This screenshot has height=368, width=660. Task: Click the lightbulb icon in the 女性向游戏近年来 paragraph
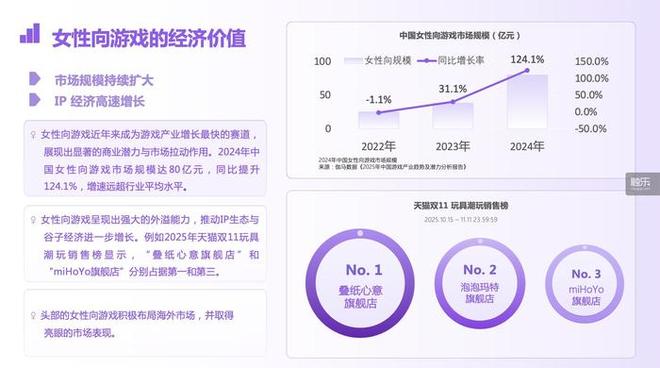pyautogui.click(x=33, y=135)
